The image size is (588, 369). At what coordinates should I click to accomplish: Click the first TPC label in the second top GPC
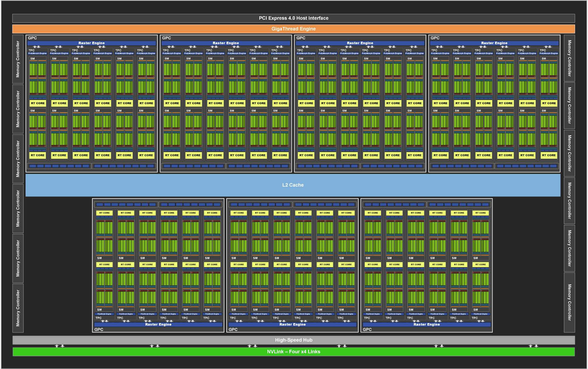pyautogui.click(x=166, y=50)
